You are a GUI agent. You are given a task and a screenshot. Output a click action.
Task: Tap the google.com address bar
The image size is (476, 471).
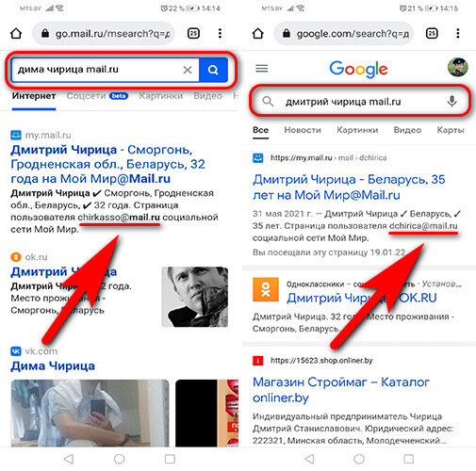click(344, 33)
